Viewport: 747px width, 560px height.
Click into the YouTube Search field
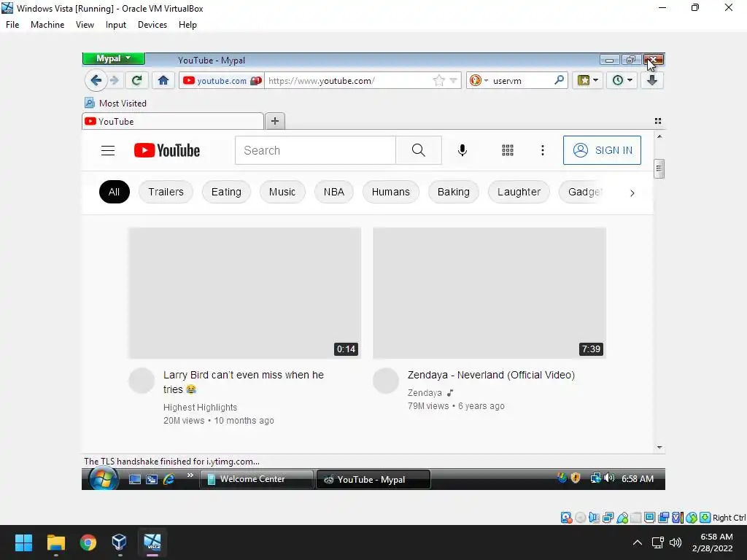coord(315,150)
